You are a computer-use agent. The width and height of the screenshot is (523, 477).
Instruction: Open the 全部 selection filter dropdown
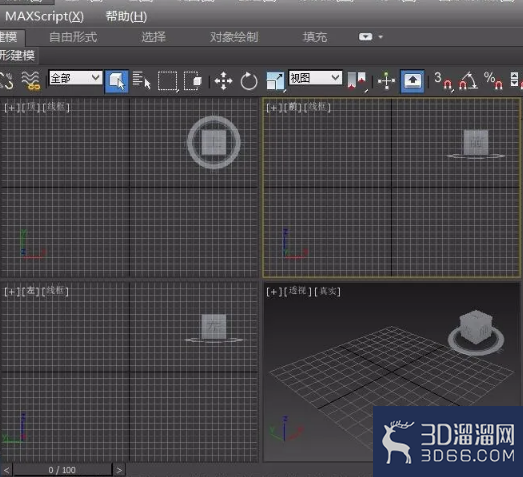pos(75,78)
